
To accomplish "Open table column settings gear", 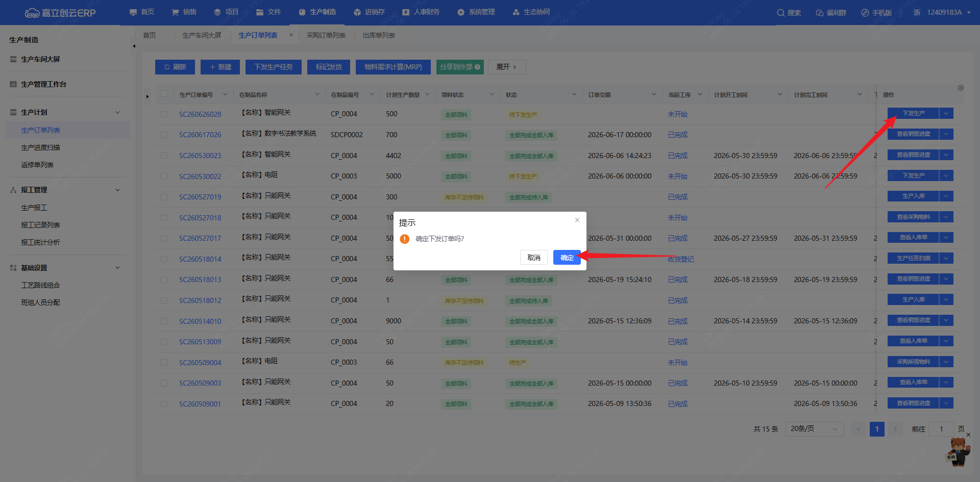I will click(x=961, y=88).
